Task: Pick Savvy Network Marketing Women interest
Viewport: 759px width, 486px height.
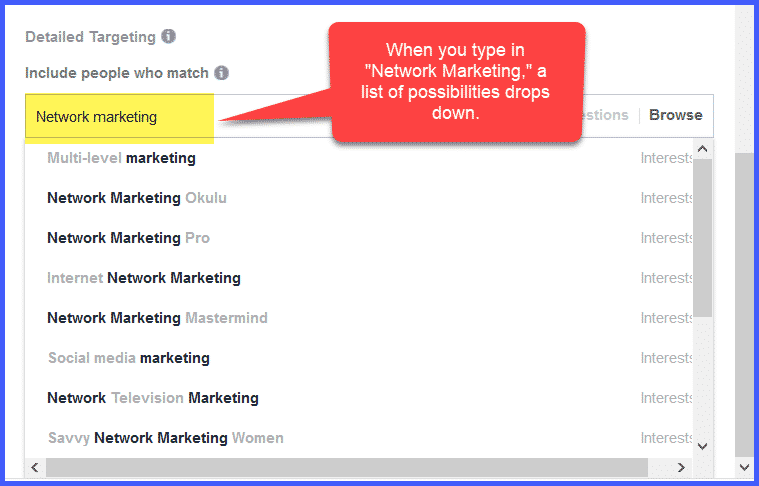Action: point(165,438)
